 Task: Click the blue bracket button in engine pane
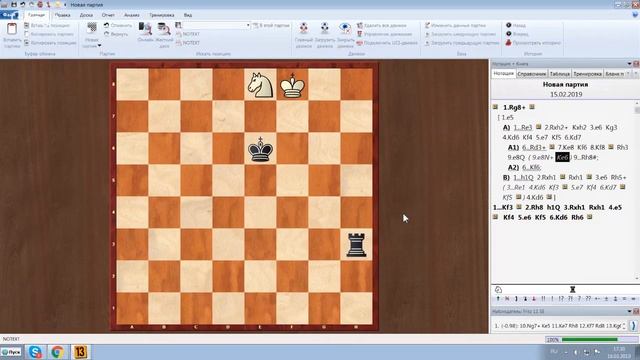[x=633, y=325]
